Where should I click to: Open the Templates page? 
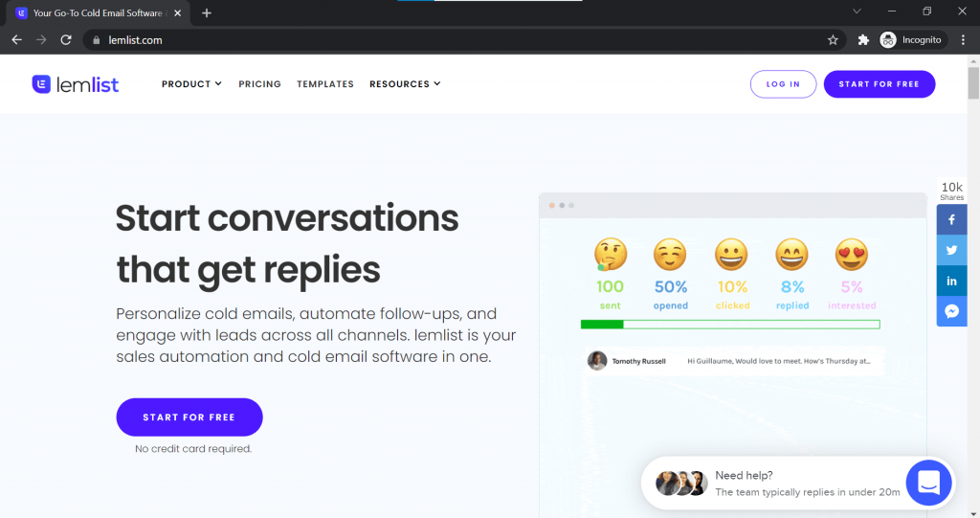325,84
